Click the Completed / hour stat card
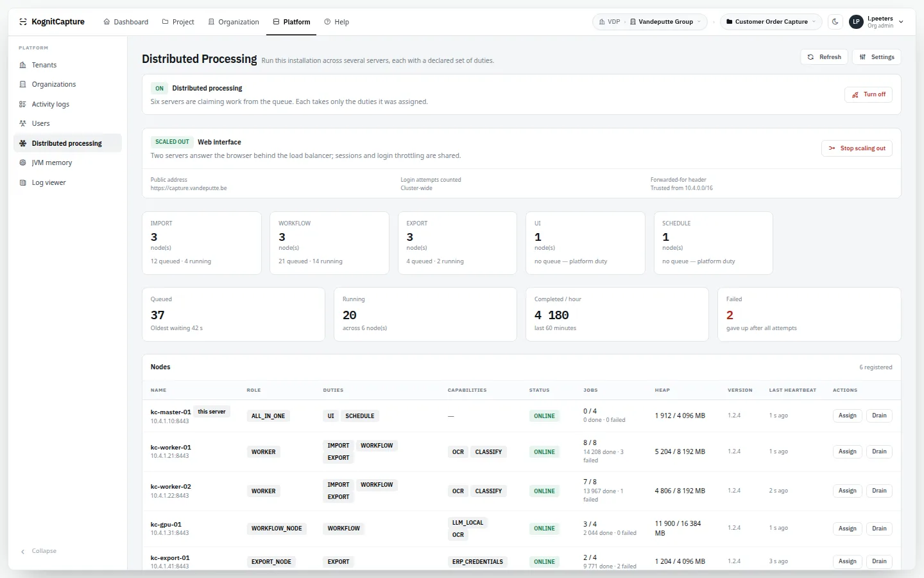 (x=617, y=314)
